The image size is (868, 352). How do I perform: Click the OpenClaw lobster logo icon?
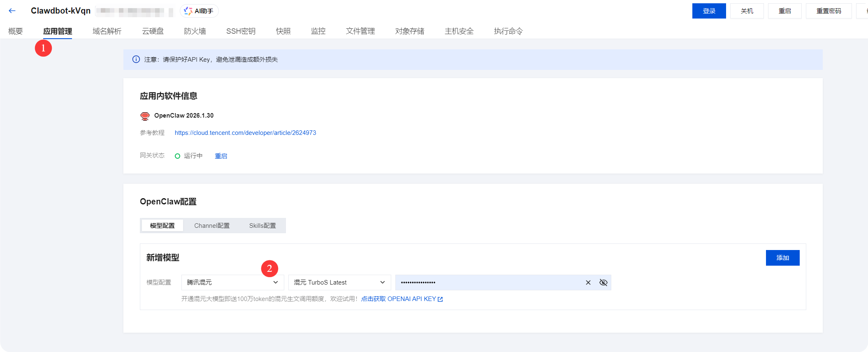145,116
